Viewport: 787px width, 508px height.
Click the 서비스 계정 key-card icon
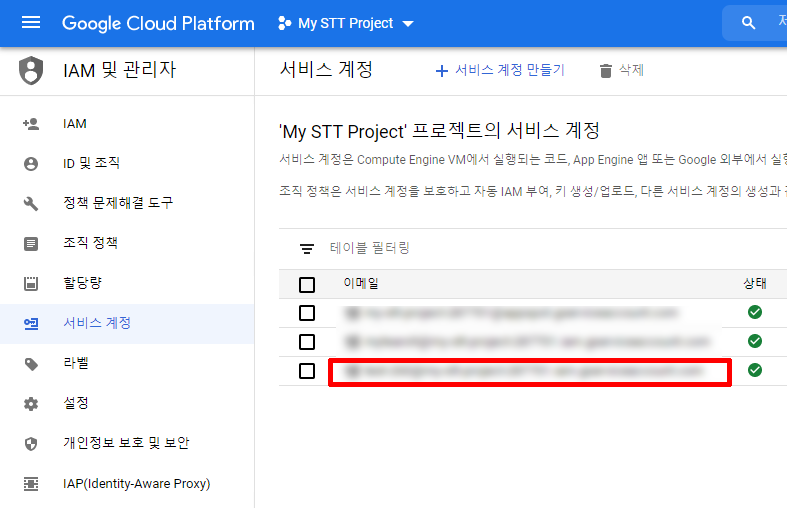31,324
